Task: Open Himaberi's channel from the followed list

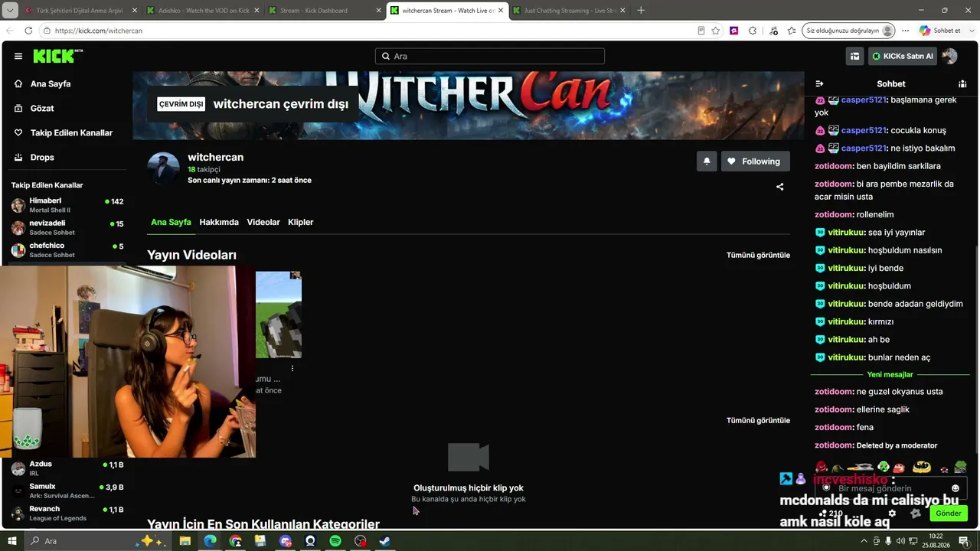Action: click(x=67, y=205)
